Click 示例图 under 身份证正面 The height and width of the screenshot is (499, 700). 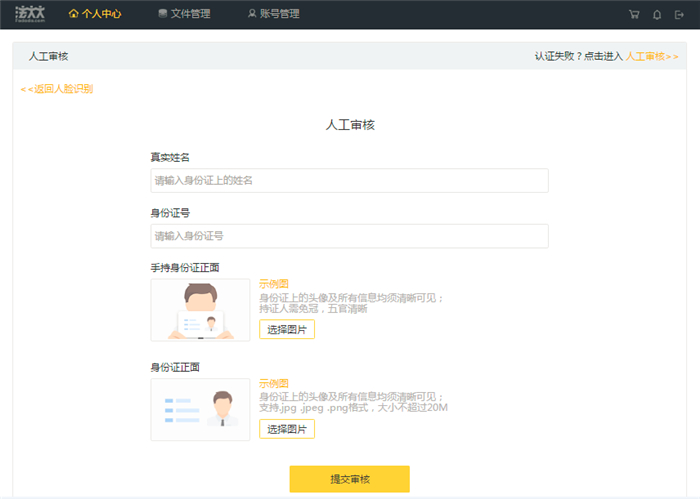[273, 383]
